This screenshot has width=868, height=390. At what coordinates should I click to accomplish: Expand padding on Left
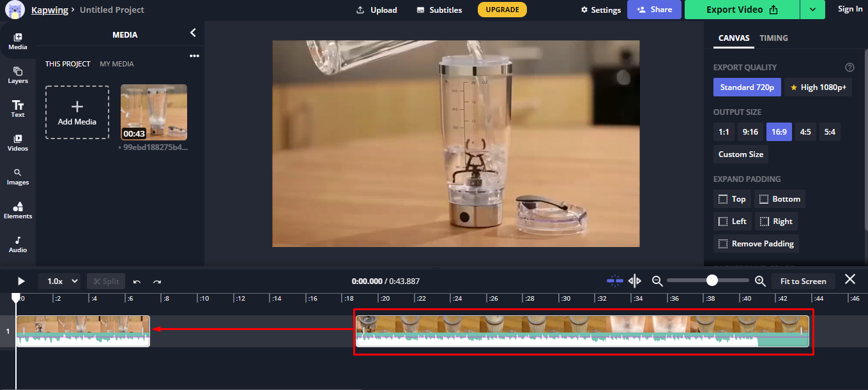pos(732,221)
